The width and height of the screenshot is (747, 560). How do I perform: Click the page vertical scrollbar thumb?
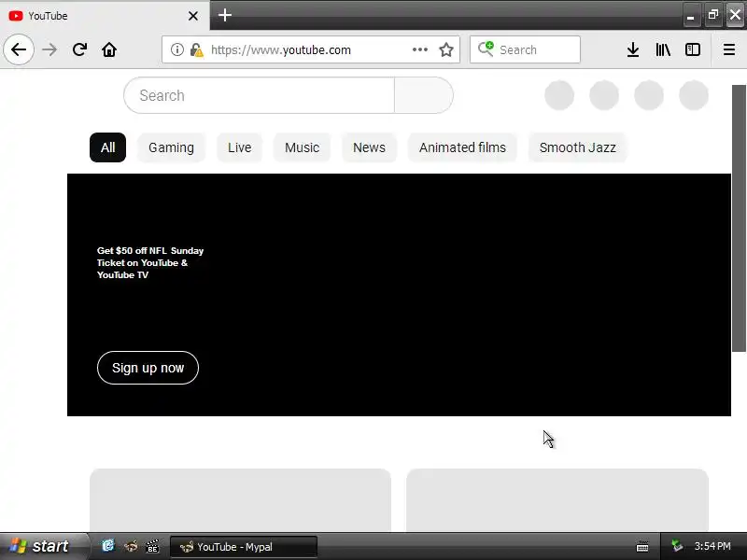pyautogui.click(x=739, y=218)
